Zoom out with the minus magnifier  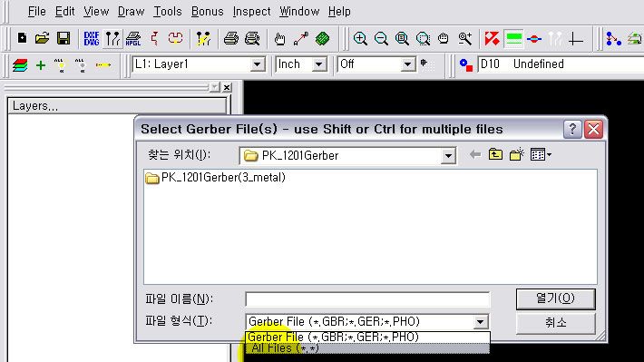point(381,39)
